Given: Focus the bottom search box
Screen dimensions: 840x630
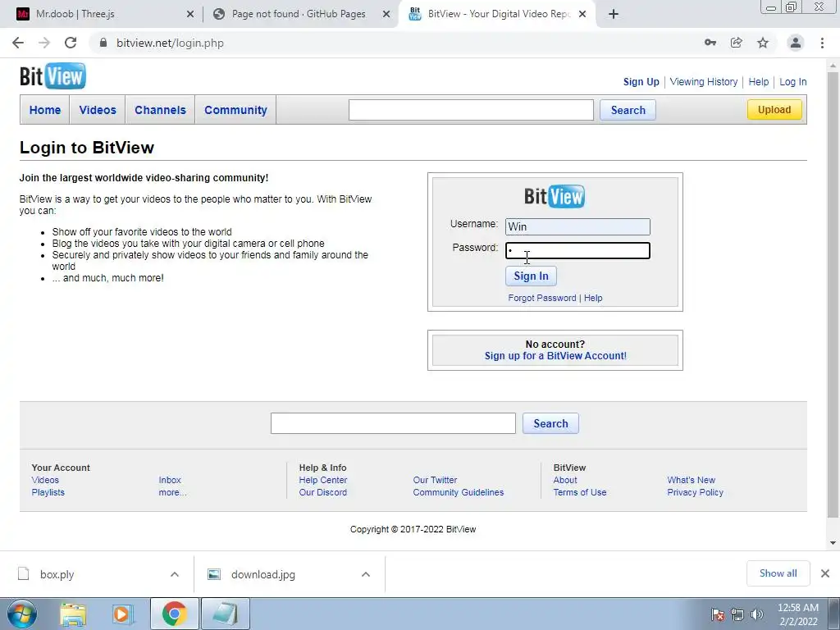Looking at the screenshot, I should [393, 423].
